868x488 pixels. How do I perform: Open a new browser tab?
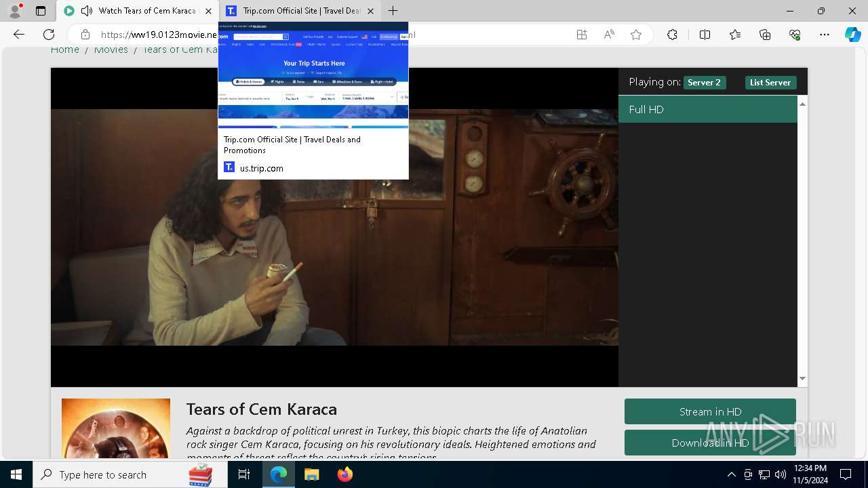[393, 11]
